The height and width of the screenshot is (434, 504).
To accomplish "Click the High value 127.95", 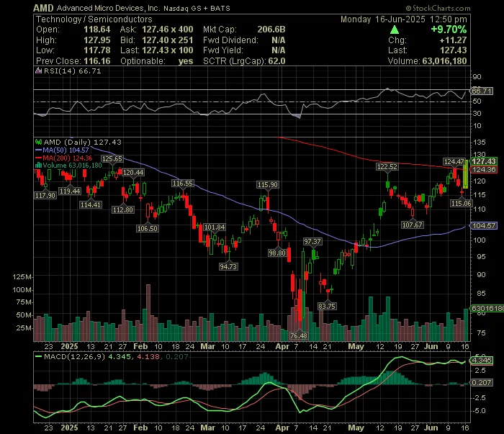I will pos(96,40).
